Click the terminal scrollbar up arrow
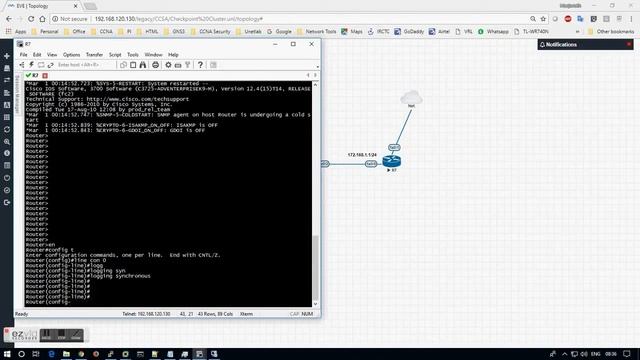The image size is (640, 360). point(315,84)
